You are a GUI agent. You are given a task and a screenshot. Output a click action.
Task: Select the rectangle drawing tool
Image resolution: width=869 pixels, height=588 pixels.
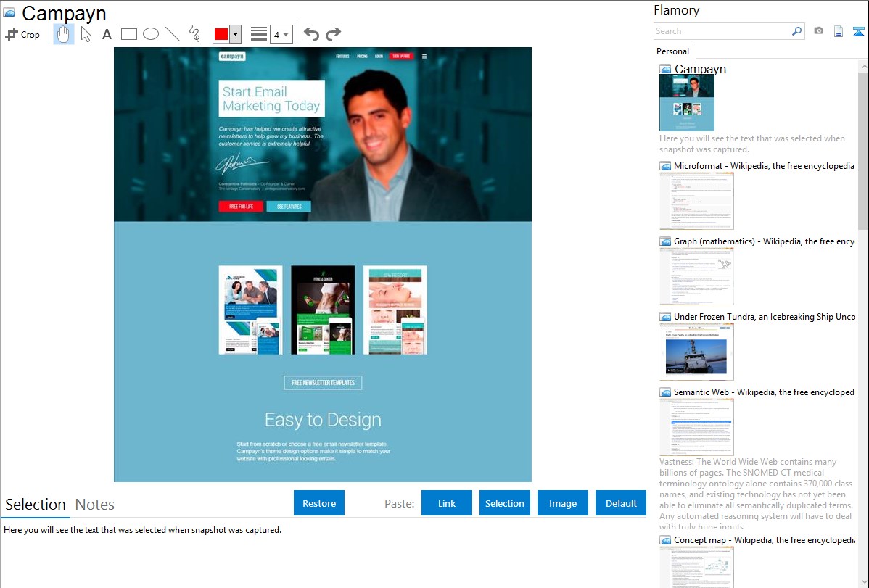point(128,34)
